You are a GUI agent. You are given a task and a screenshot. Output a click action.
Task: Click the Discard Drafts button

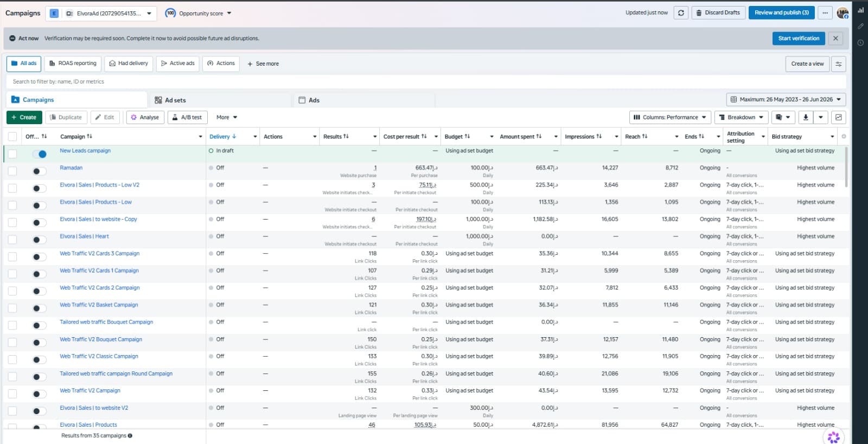[x=718, y=12]
